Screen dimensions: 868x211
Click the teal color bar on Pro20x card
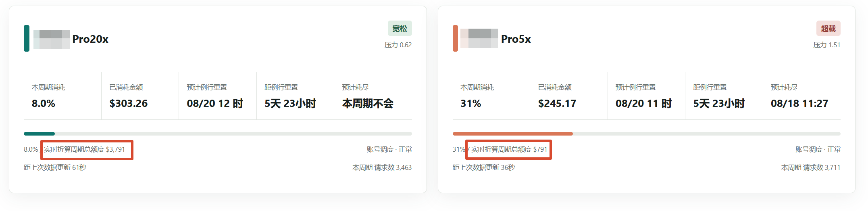point(27,38)
